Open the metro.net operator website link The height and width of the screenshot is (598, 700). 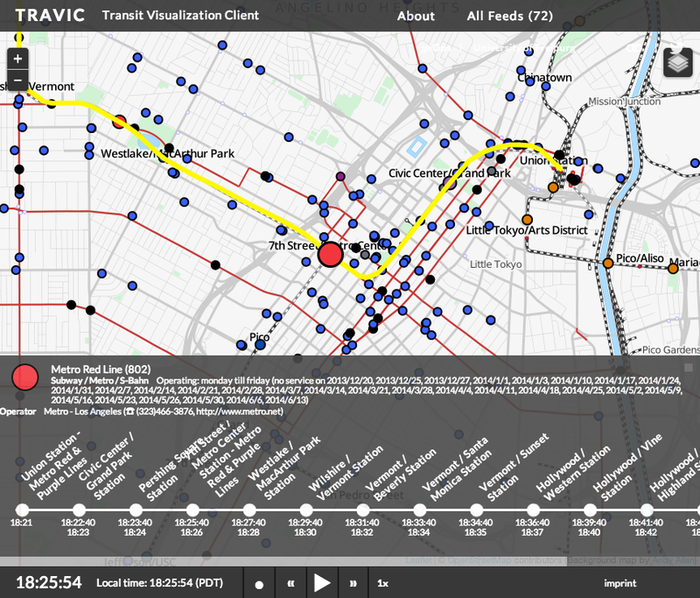tap(239, 412)
